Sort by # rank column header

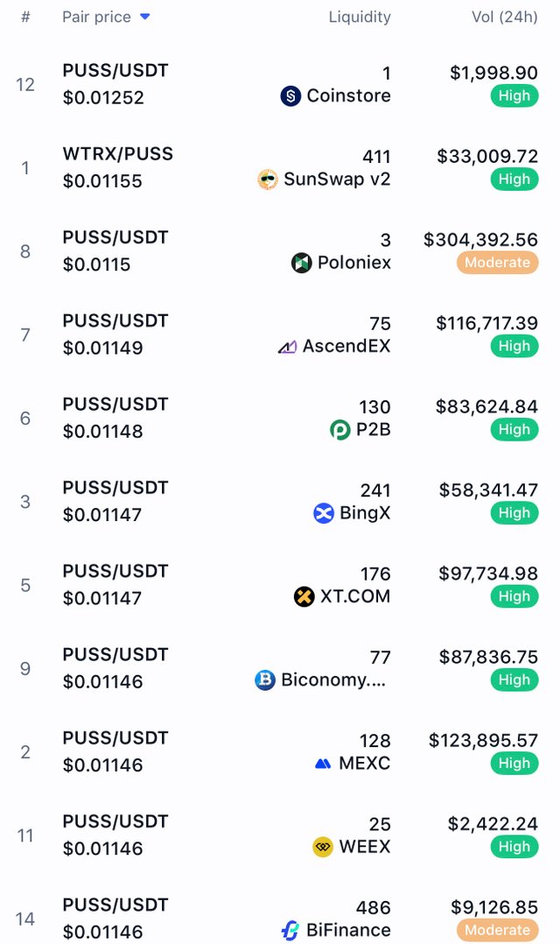[x=25, y=17]
